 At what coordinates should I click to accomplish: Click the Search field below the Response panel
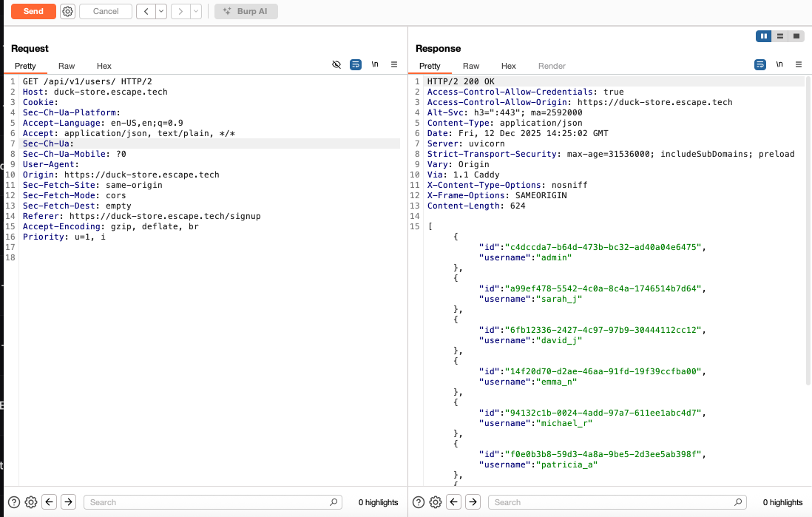614,501
